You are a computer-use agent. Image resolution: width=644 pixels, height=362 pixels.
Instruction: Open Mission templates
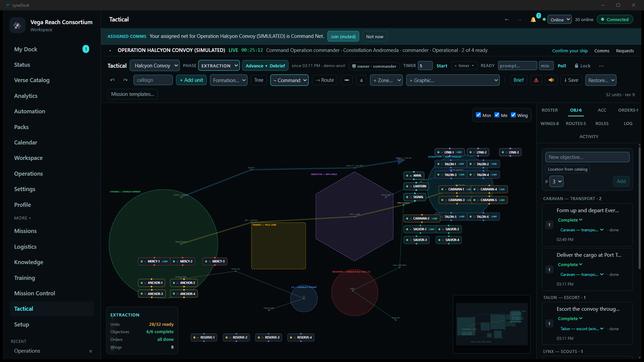coord(132,94)
